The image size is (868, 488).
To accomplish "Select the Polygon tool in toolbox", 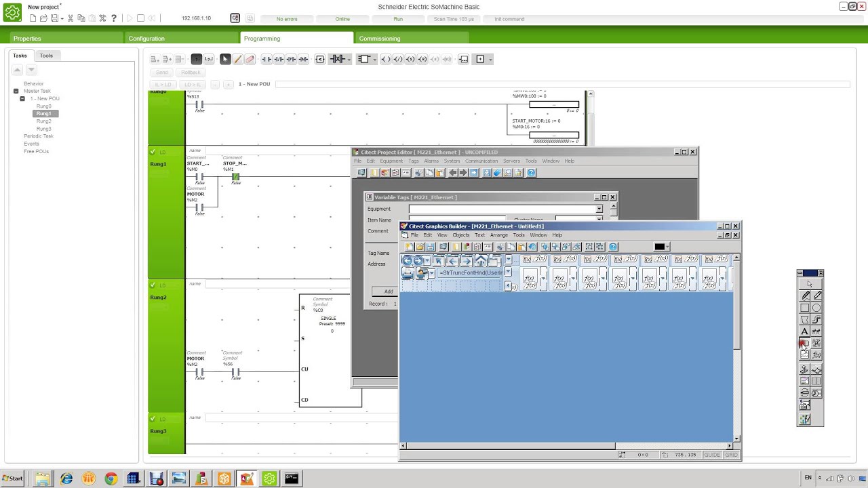I will pyautogui.click(x=805, y=319).
